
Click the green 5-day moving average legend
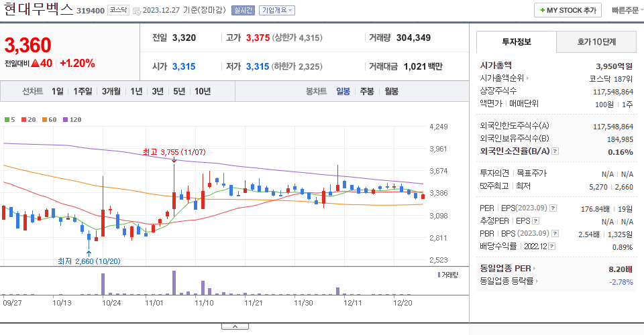pos(10,120)
